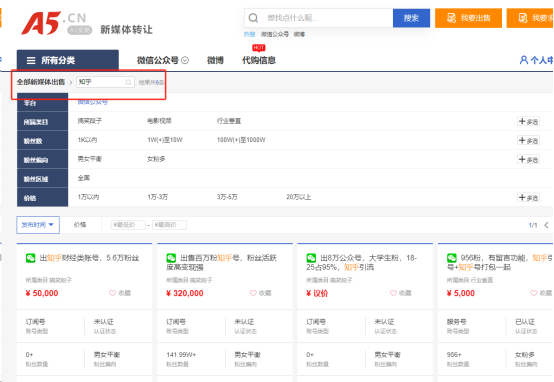Click the 个人中心 user icon
Screen dimensions: 554x382
point(524,60)
